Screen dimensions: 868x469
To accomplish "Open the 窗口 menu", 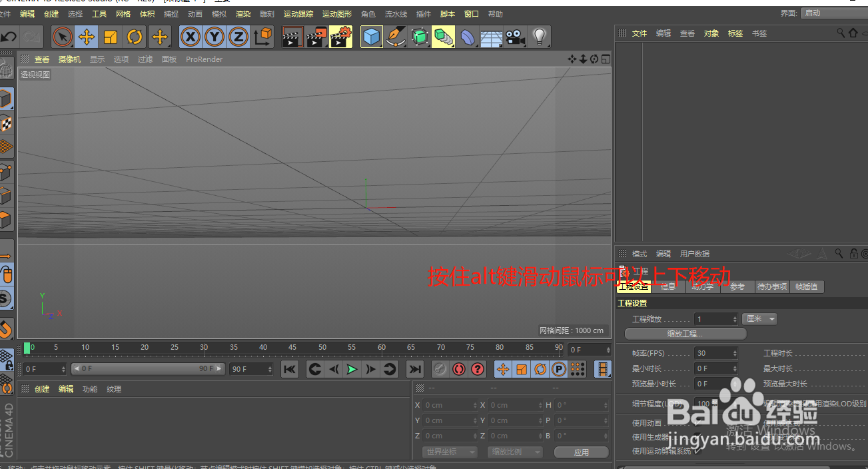I will 472,14.
